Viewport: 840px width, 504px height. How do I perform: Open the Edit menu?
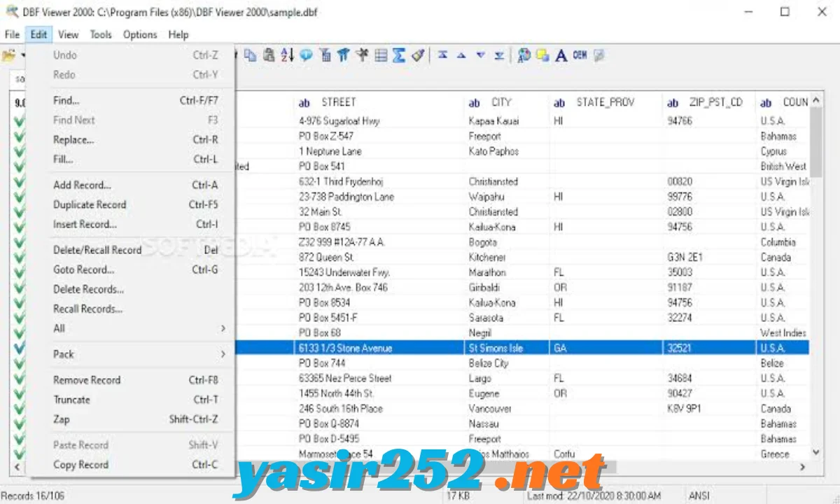pyautogui.click(x=38, y=34)
